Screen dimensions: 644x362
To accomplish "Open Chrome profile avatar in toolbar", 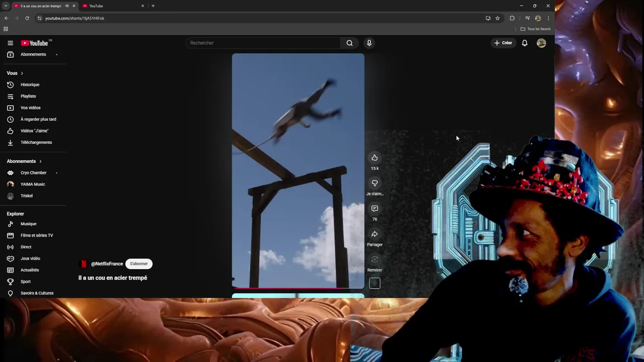I will click(x=538, y=18).
